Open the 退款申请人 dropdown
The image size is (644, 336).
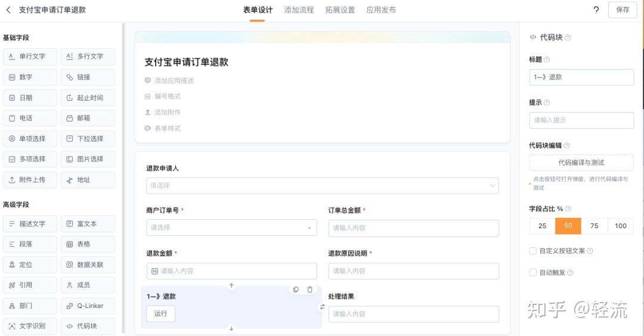(323, 185)
